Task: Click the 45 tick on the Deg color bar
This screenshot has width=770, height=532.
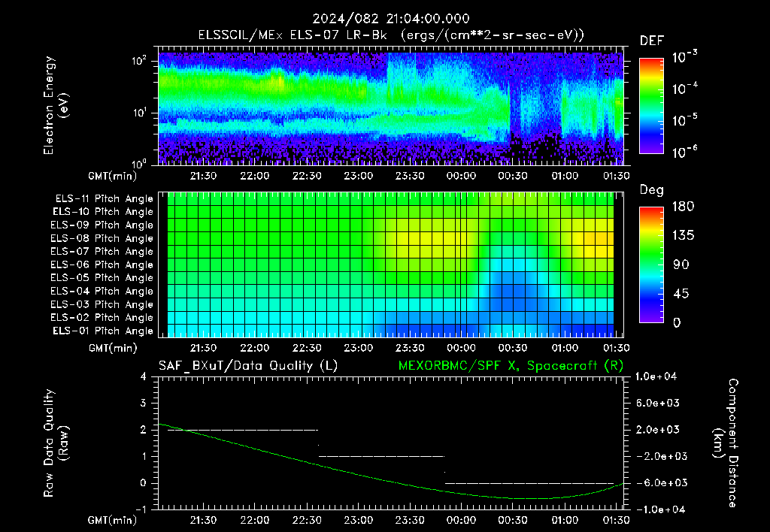Action: [x=681, y=294]
